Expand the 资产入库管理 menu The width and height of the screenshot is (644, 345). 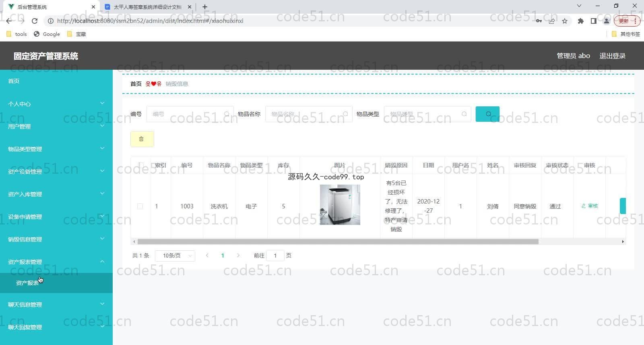[x=56, y=194]
